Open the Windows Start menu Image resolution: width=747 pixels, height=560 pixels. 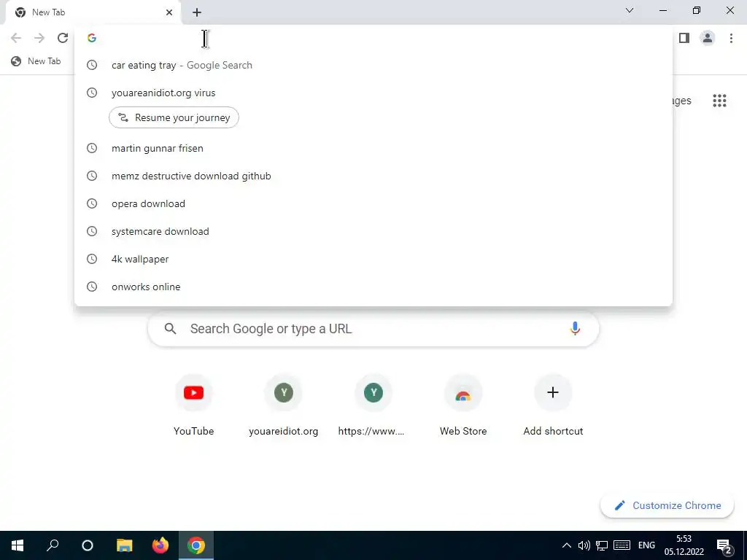[18, 545]
